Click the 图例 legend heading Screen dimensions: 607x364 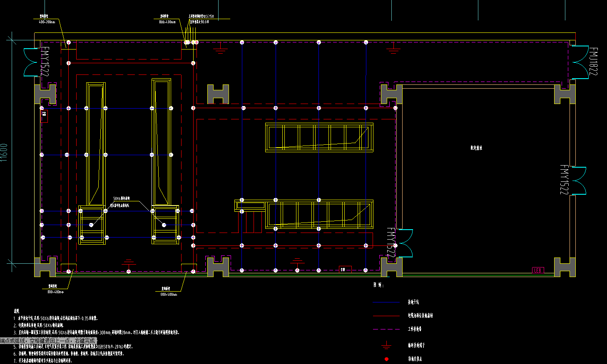[x=378, y=285]
